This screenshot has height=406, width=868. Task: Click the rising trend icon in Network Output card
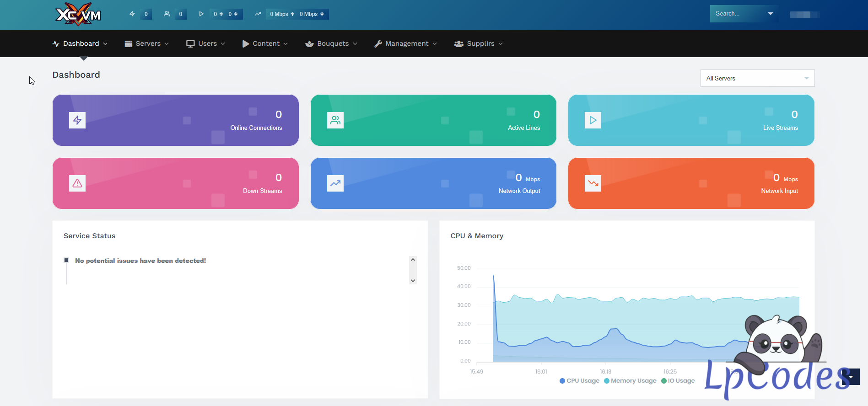point(335,183)
